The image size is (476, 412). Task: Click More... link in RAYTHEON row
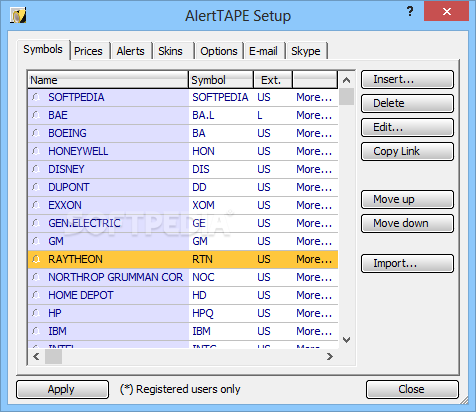point(314,259)
